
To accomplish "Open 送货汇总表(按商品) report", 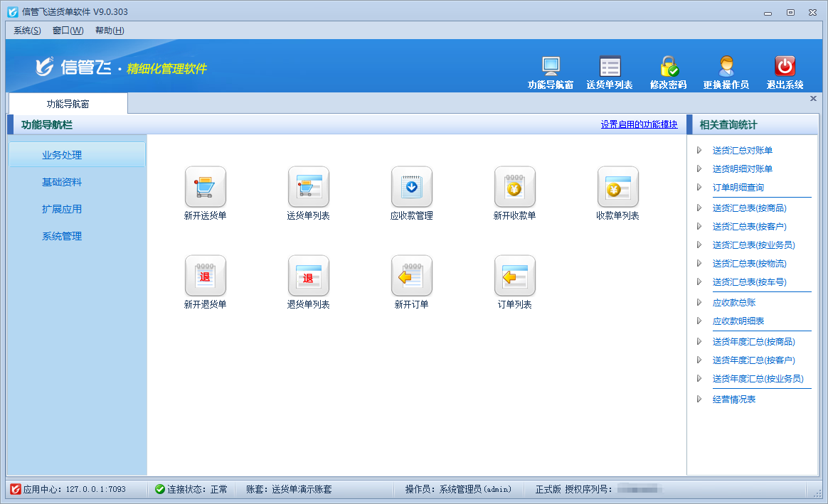I will tap(750, 208).
